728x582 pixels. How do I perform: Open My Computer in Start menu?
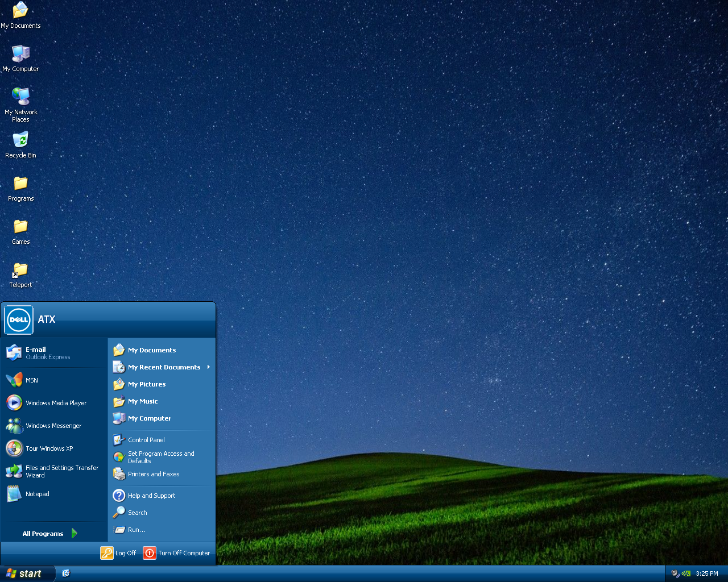pos(162,418)
